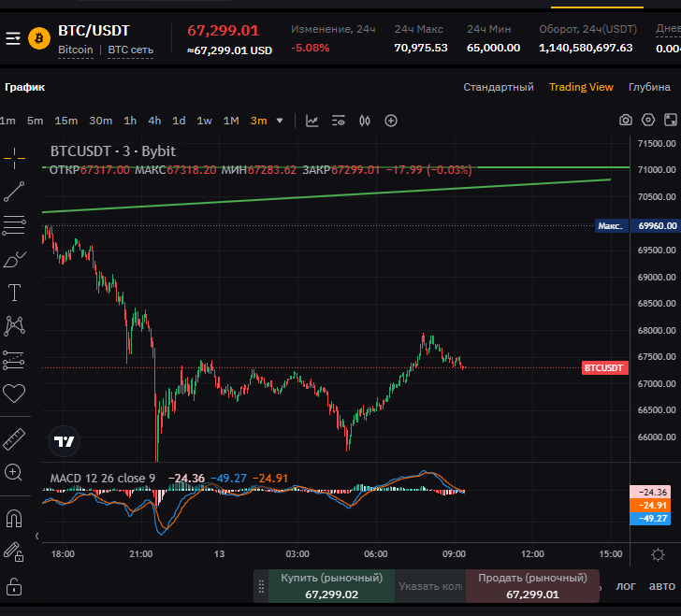
Task: Open the chart patterns tool
Action: click(x=14, y=326)
